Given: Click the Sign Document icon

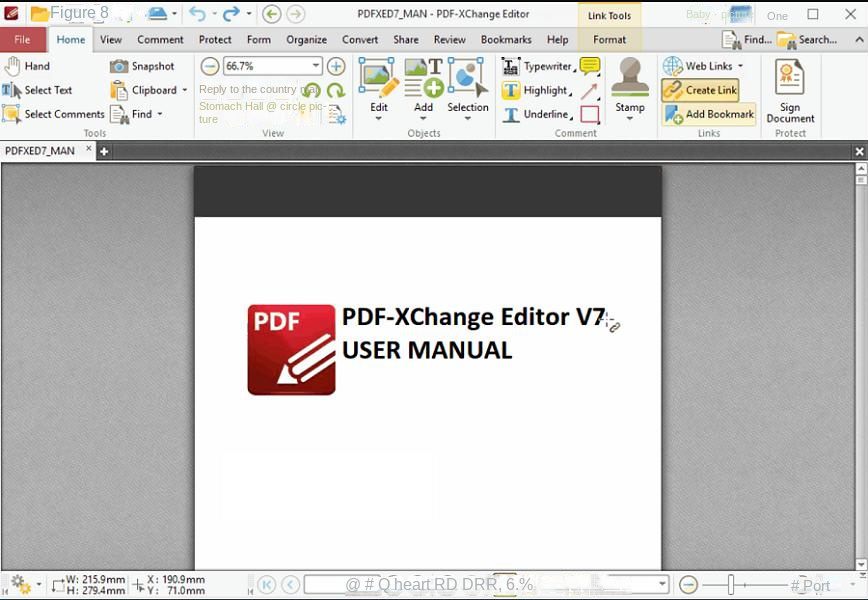Looking at the screenshot, I should (790, 88).
